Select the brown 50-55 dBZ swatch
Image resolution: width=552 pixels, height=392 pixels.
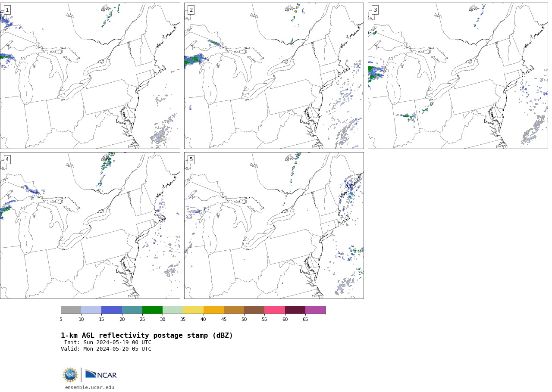click(254, 310)
